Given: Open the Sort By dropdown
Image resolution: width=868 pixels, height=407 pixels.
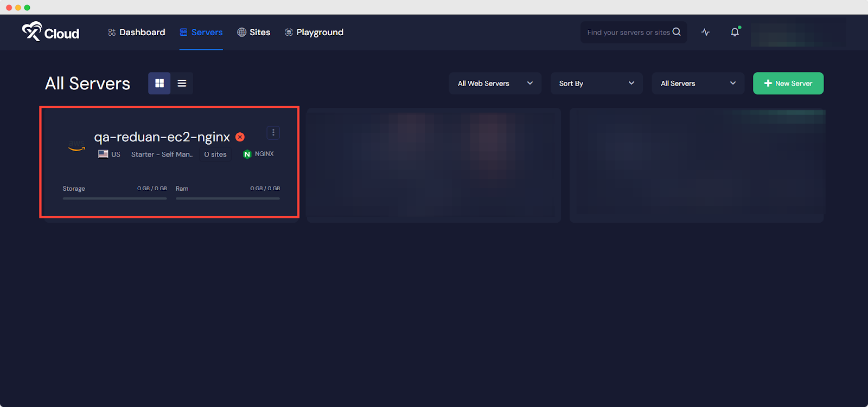Looking at the screenshot, I should (x=596, y=83).
